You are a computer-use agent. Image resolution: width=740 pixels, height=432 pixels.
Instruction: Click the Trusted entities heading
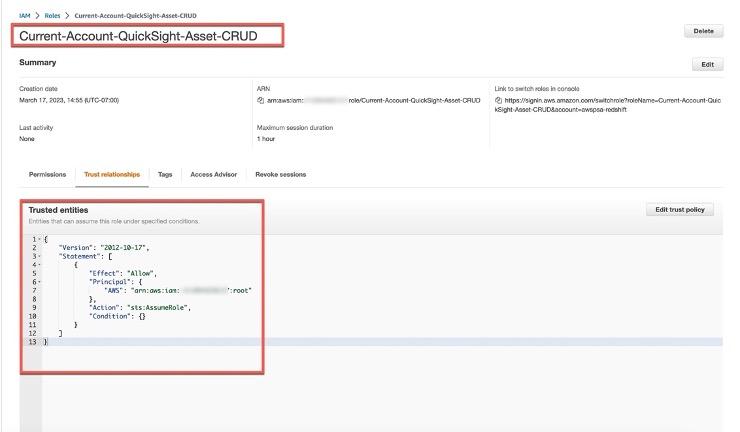tap(58, 210)
